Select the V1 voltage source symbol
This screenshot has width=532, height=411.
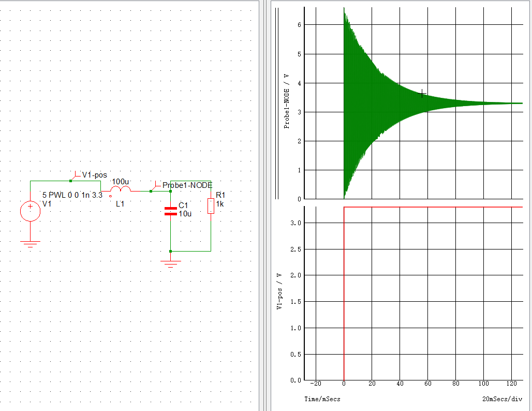pyautogui.click(x=30, y=211)
